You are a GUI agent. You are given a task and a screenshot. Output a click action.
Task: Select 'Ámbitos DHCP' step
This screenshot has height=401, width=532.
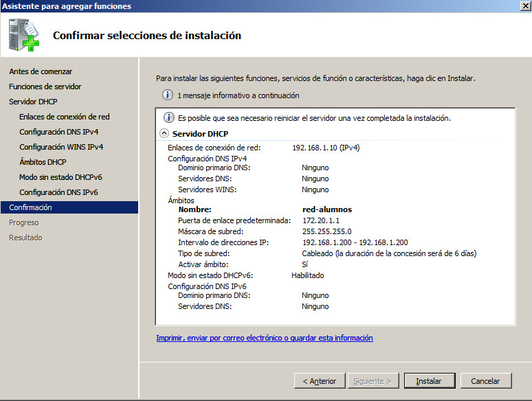(x=43, y=162)
